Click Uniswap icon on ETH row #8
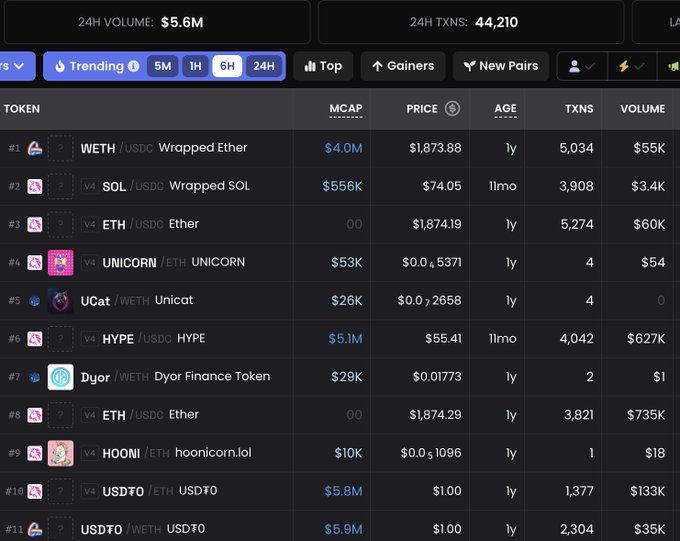680x541 pixels. pos(35,415)
